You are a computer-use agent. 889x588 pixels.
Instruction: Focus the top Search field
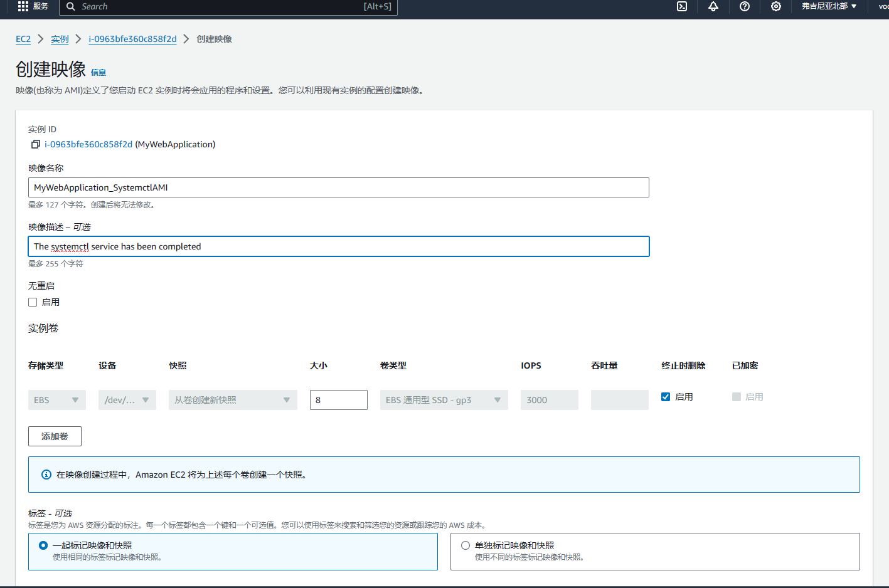(x=228, y=6)
